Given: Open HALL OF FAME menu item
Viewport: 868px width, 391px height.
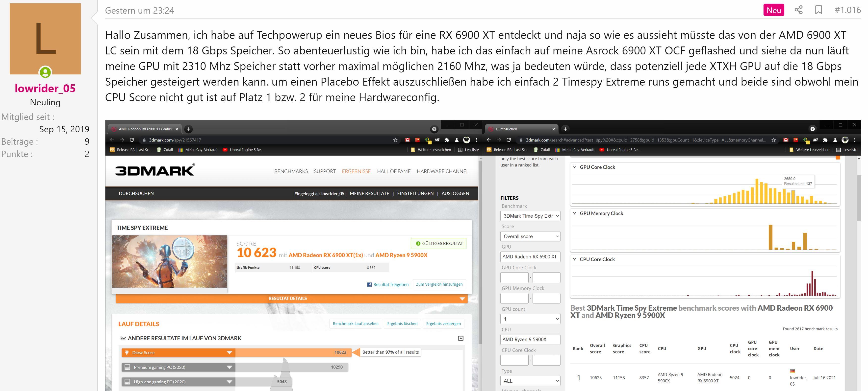Looking at the screenshot, I should pyautogui.click(x=394, y=171).
